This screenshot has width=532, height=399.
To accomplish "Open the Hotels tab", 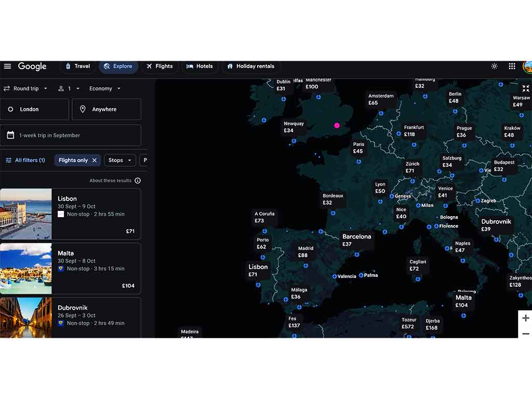I will 199,66.
